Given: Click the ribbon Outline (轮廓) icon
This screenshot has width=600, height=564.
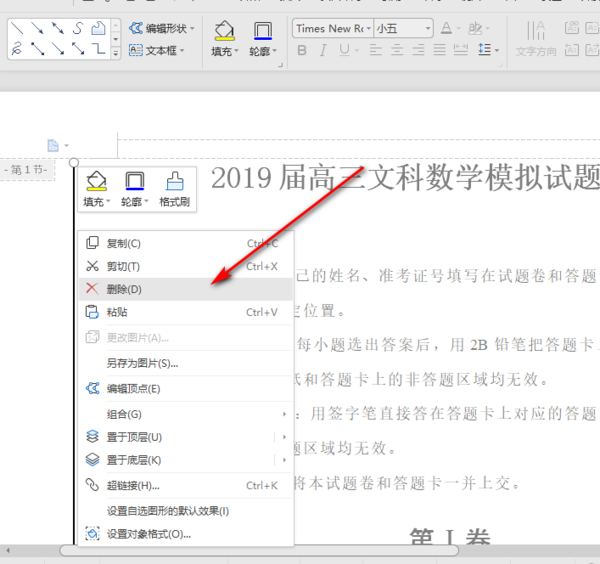Looking at the screenshot, I should (x=263, y=30).
